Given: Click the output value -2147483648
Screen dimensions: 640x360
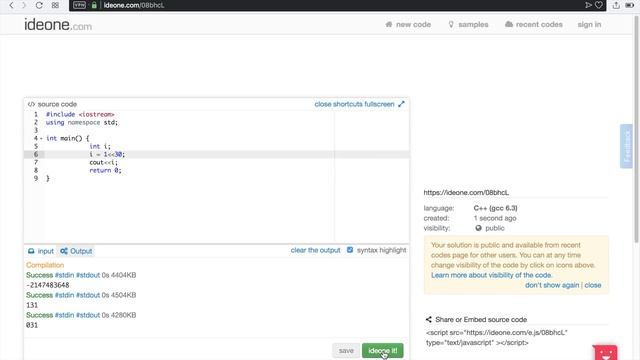Looking at the screenshot, I should point(48,285).
